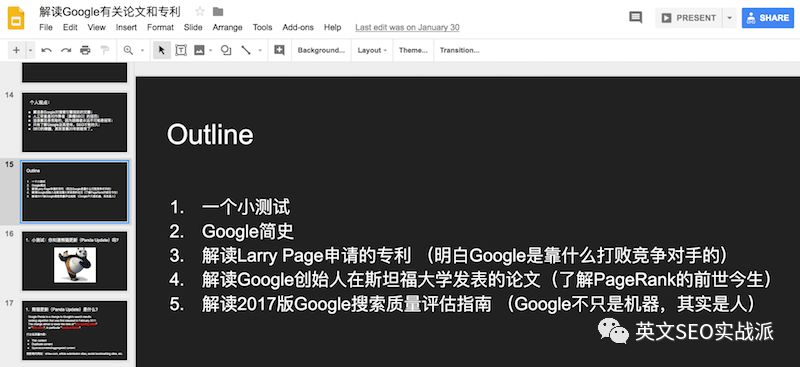
Task: Add a new slide with plus icon
Action: click(x=16, y=50)
